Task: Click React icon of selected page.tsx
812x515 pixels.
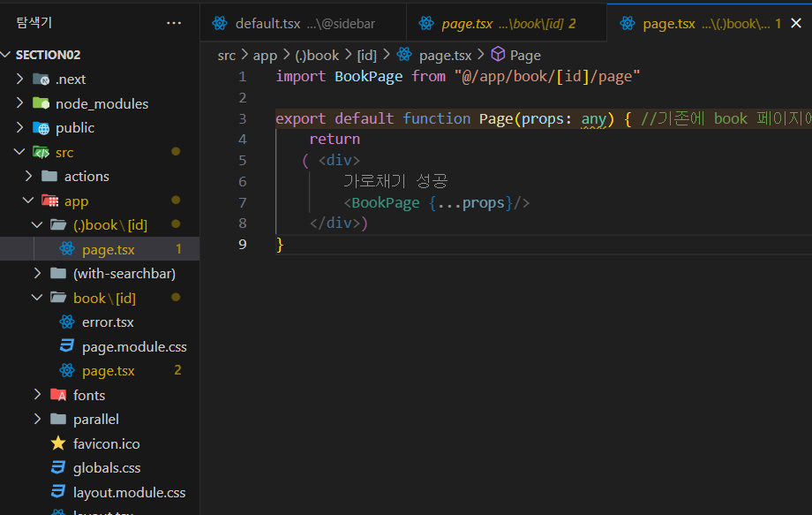Action: (67, 249)
